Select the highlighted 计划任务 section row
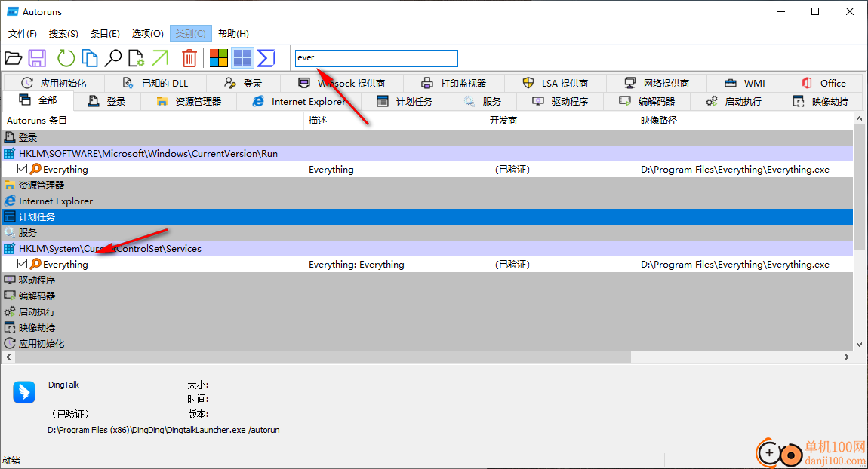Screen dimensions: 868x469 tap(427, 217)
